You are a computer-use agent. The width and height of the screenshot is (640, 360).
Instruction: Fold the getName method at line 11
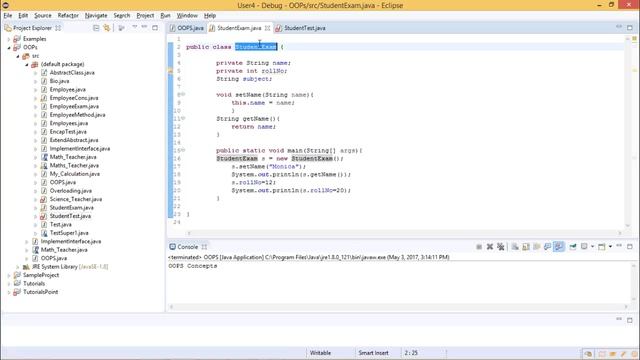click(183, 118)
